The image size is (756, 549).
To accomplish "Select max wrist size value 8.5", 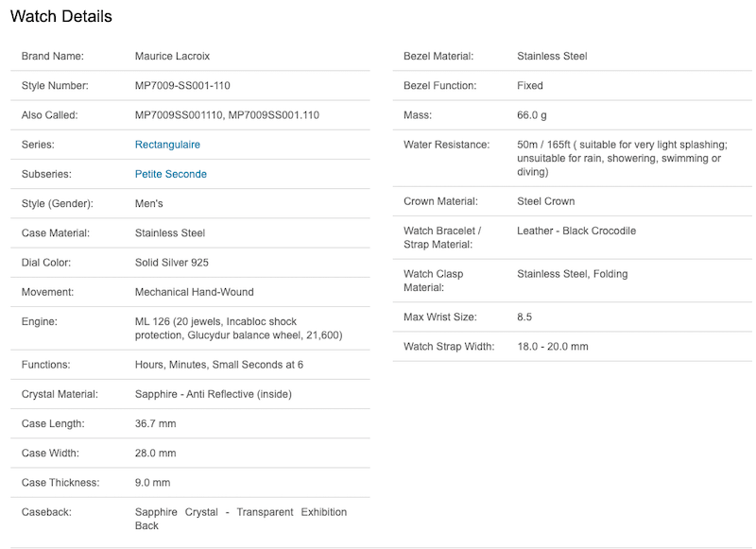I will 524,317.
